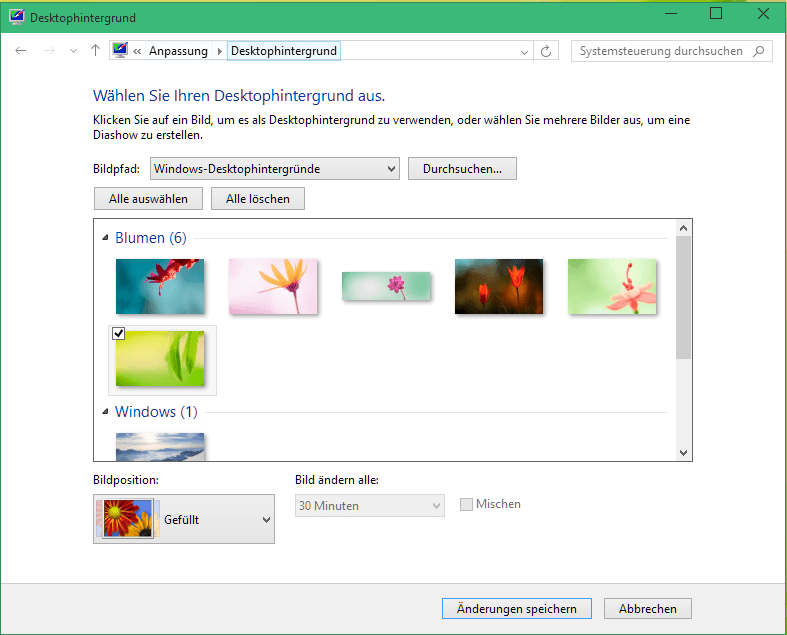Click the Durchsuchen... button
Viewport: 787px width, 635px height.
point(462,169)
